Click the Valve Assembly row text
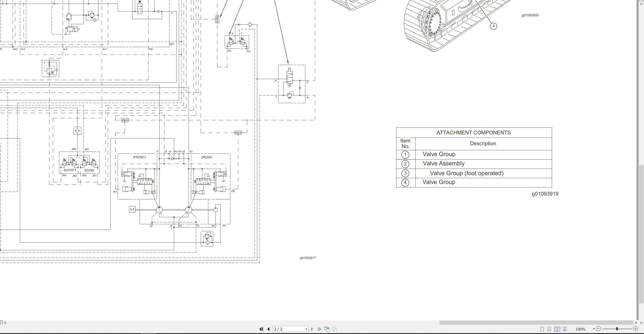This screenshot has height=334, width=644. (x=444, y=164)
